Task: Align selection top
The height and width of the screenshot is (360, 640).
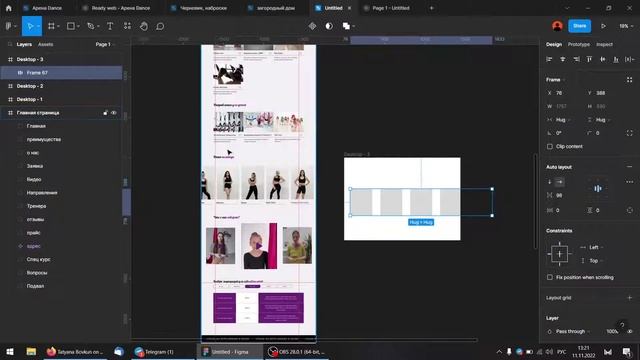Action: click(x=589, y=59)
